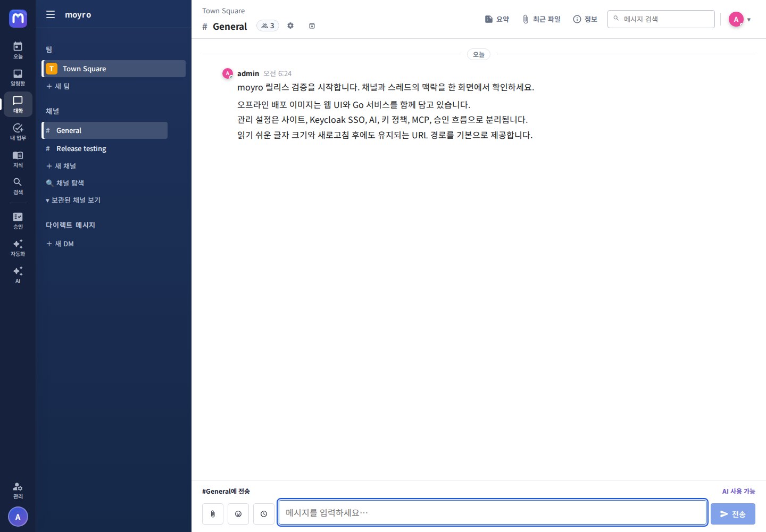Open channel settings gear icon
This screenshot has width=766, height=532.
pyautogui.click(x=290, y=26)
